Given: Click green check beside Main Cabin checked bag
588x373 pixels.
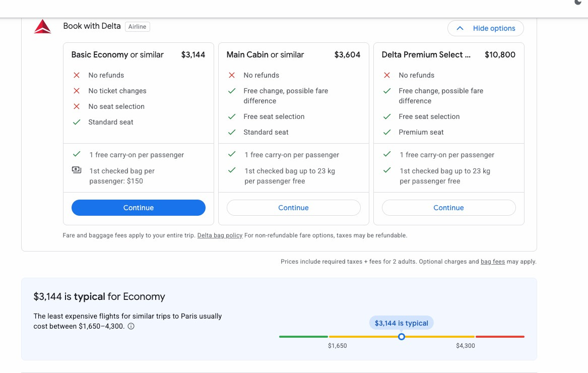Looking at the screenshot, I should coord(232,170).
